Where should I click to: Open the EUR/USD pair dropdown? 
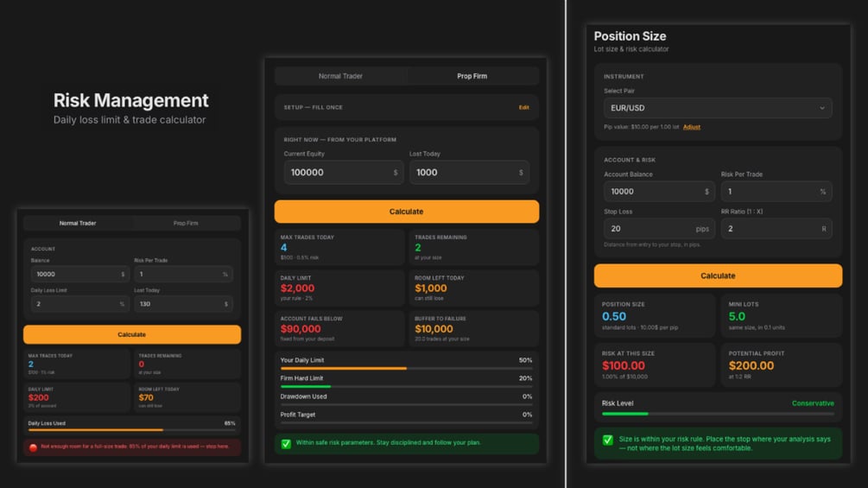(x=718, y=108)
